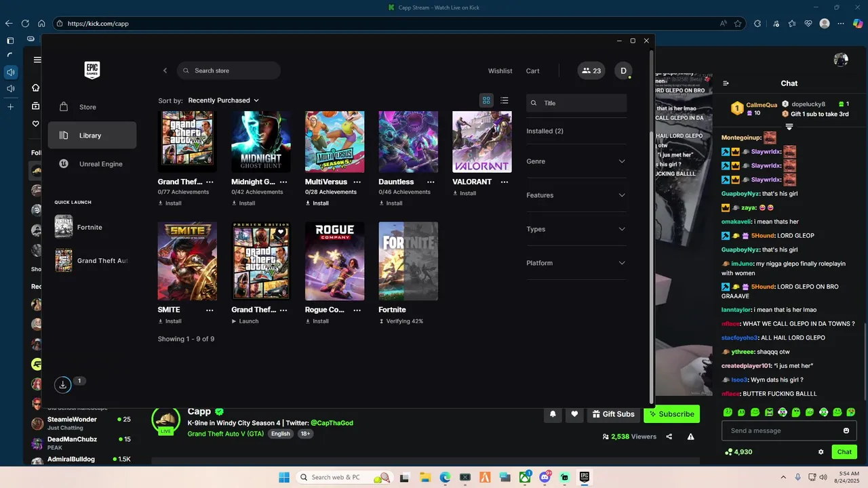Quick launch Grand Theft Auto from sidebar
Screen dimensions: 868x488
92,260
